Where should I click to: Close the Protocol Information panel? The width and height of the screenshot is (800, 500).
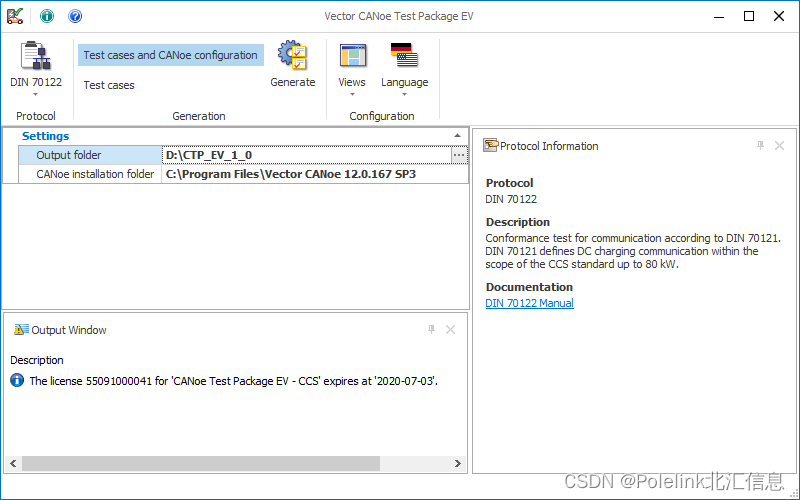[779, 145]
